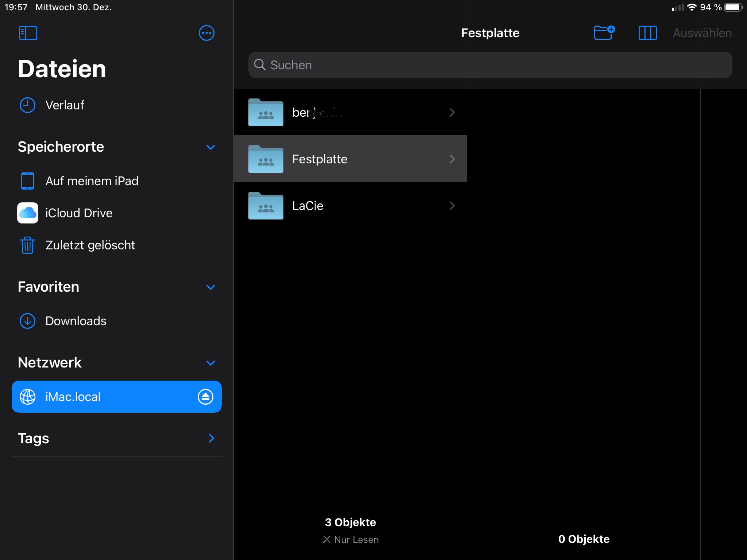
Task: Open Verlauf recent files
Action: pyautogui.click(x=65, y=105)
